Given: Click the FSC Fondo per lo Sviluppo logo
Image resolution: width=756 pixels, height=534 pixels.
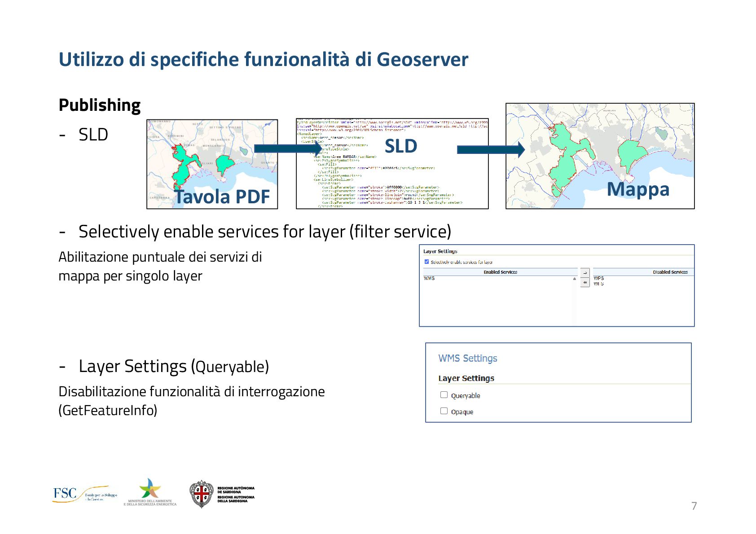Looking at the screenshot, I should [85, 494].
